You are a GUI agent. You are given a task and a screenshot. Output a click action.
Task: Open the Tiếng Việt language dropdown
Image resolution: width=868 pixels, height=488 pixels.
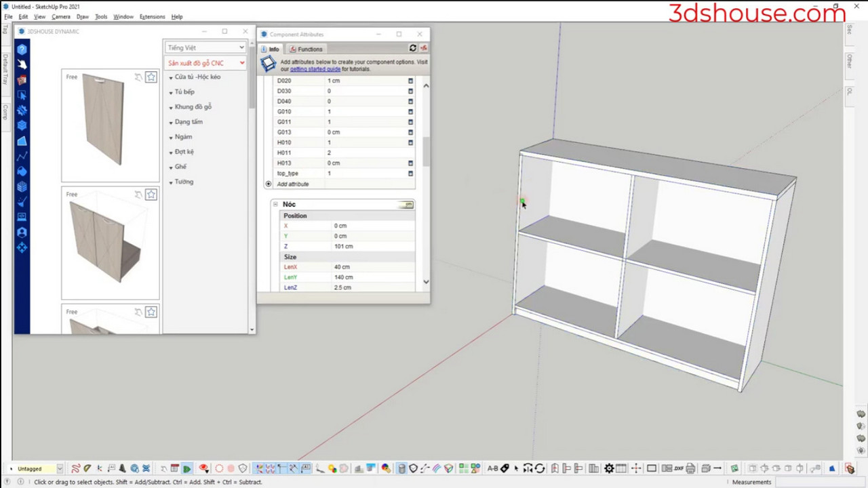(x=205, y=47)
